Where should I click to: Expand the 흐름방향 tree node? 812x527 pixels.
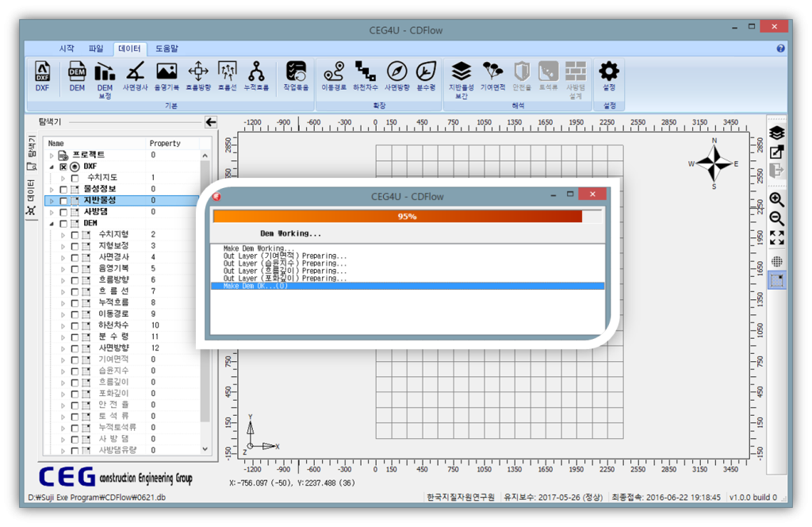[x=63, y=281]
